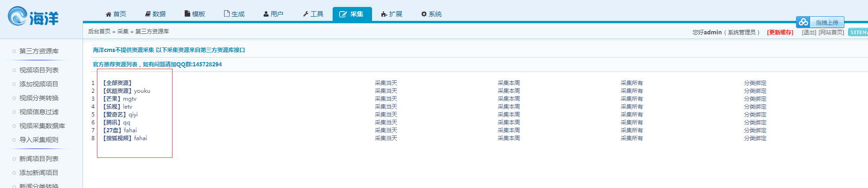This screenshot has height=188, width=868.
Task: Click 采集本周 for 27盘 row
Action: coord(509,130)
